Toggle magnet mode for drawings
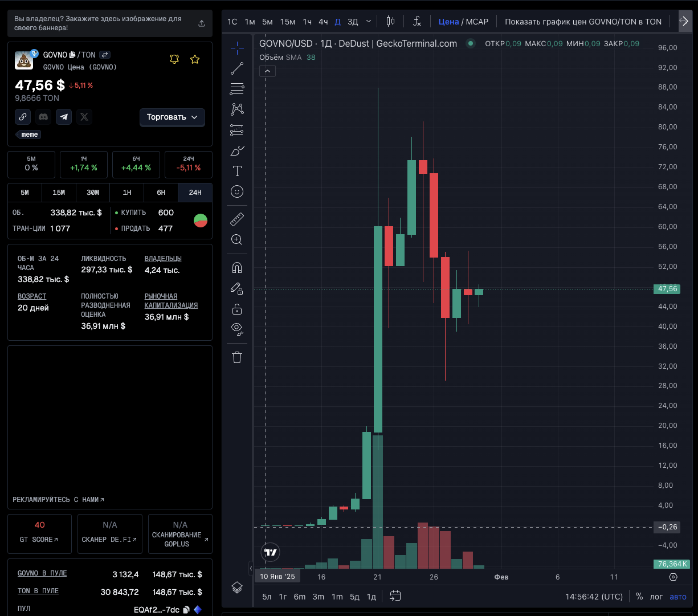This screenshot has width=698, height=616. tap(237, 267)
